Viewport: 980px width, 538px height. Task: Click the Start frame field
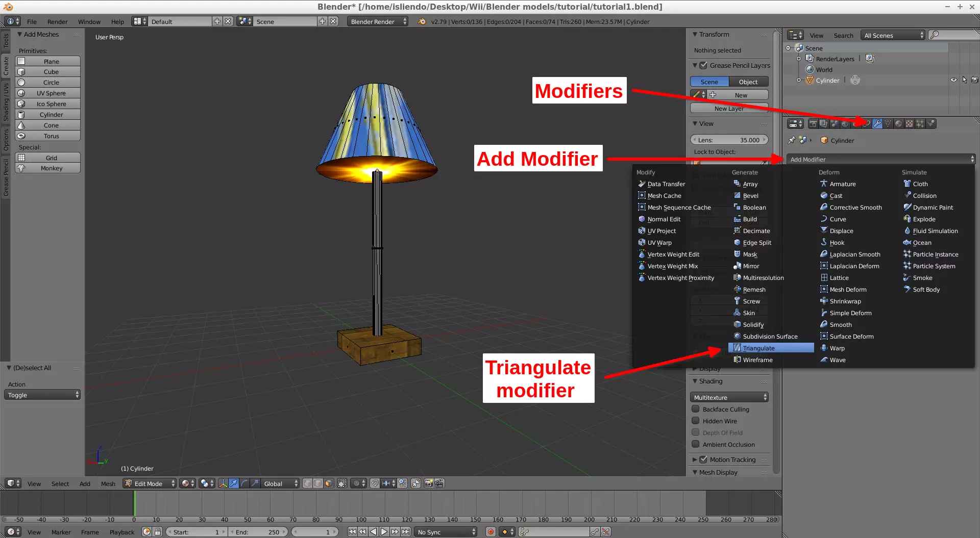[x=197, y=532]
